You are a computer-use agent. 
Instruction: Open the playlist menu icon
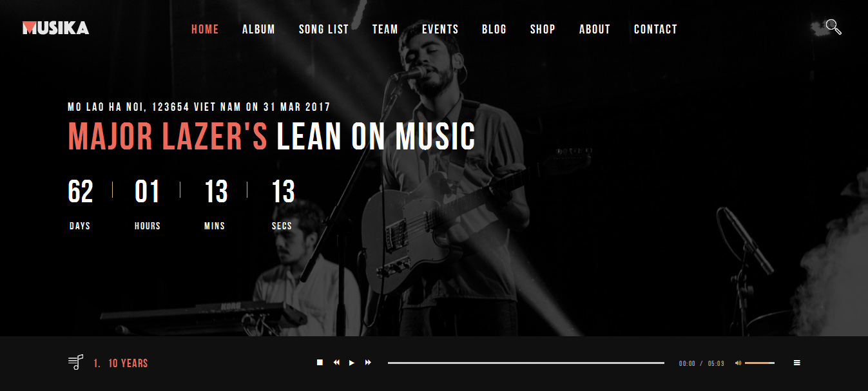click(797, 363)
